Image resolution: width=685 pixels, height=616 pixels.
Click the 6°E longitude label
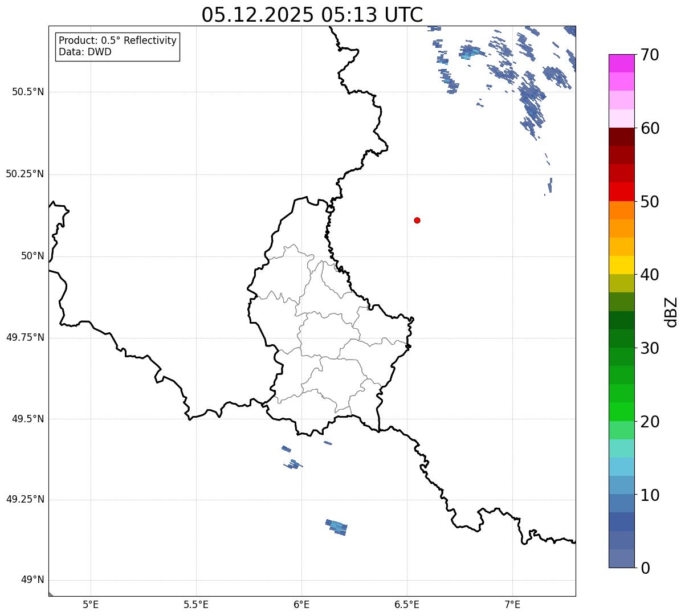(301, 604)
